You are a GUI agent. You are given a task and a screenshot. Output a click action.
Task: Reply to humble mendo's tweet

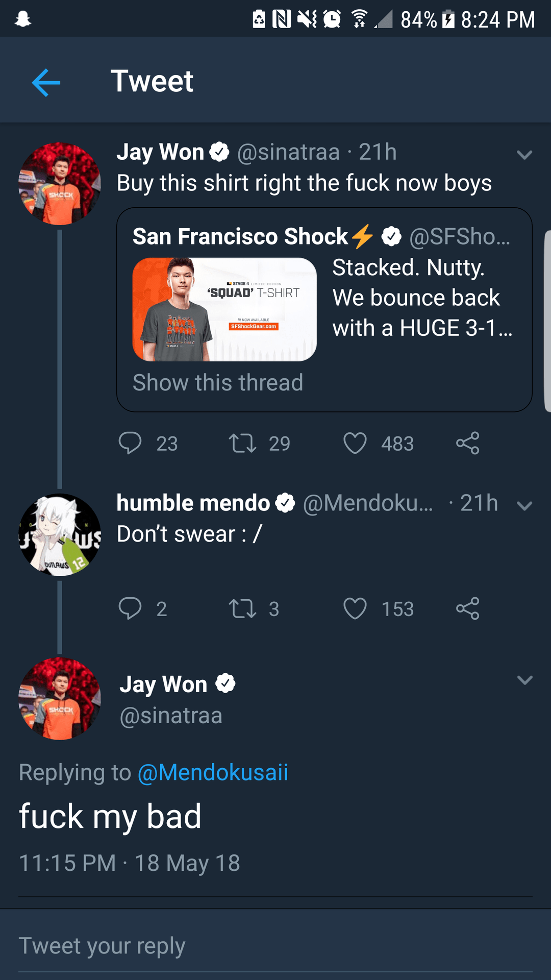coord(130,608)
